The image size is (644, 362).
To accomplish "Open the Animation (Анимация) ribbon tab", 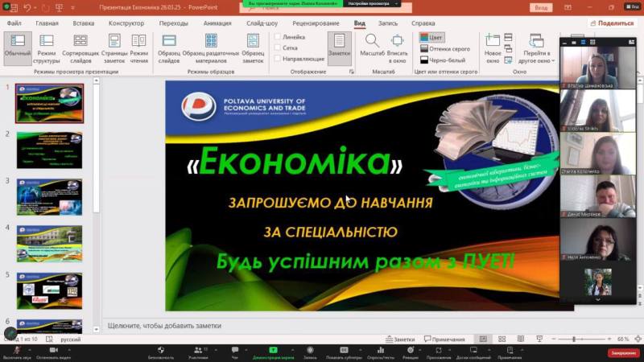I will click(x=217, y=23).
